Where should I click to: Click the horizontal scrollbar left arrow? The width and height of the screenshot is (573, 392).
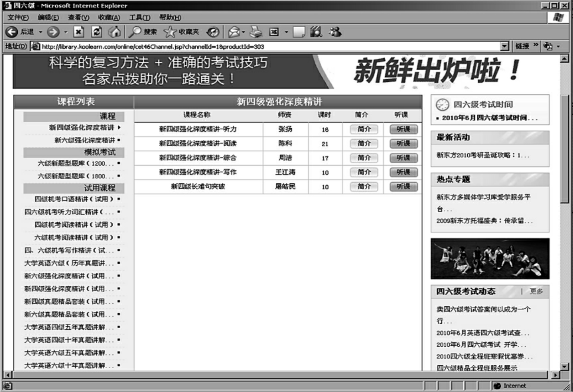[7, 375]
